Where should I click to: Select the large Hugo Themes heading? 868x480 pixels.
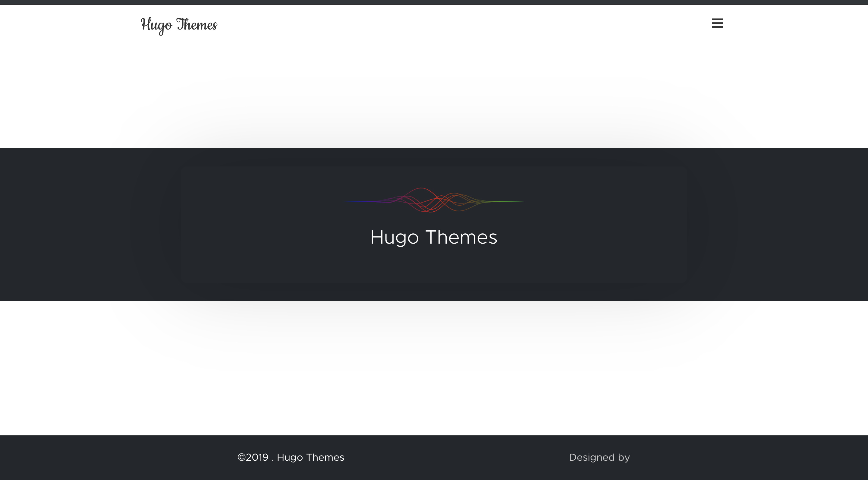(434, 238)
